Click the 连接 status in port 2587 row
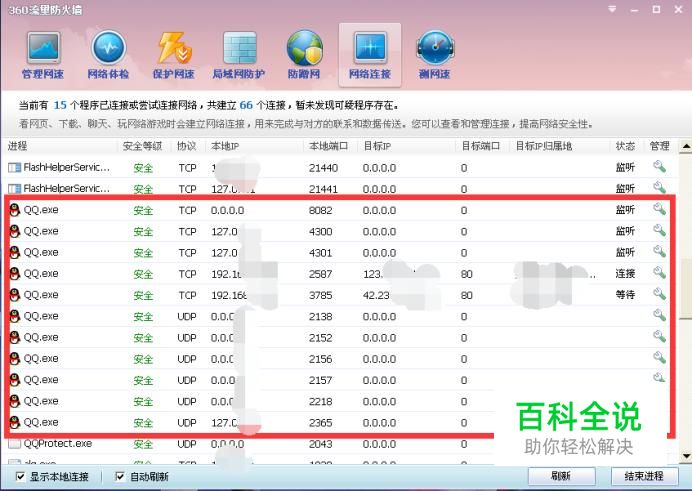This screenshot has width=692, height=491. [625, 274]
